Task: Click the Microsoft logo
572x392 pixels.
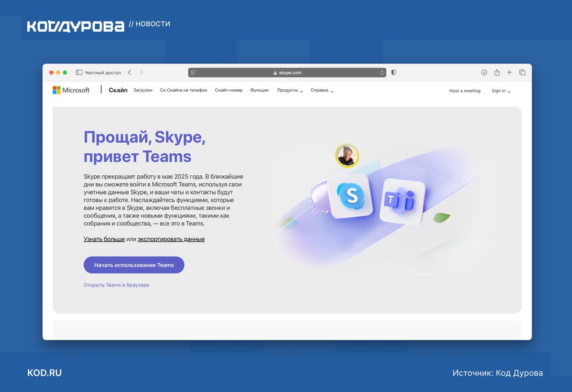Action: coord(71,90)
